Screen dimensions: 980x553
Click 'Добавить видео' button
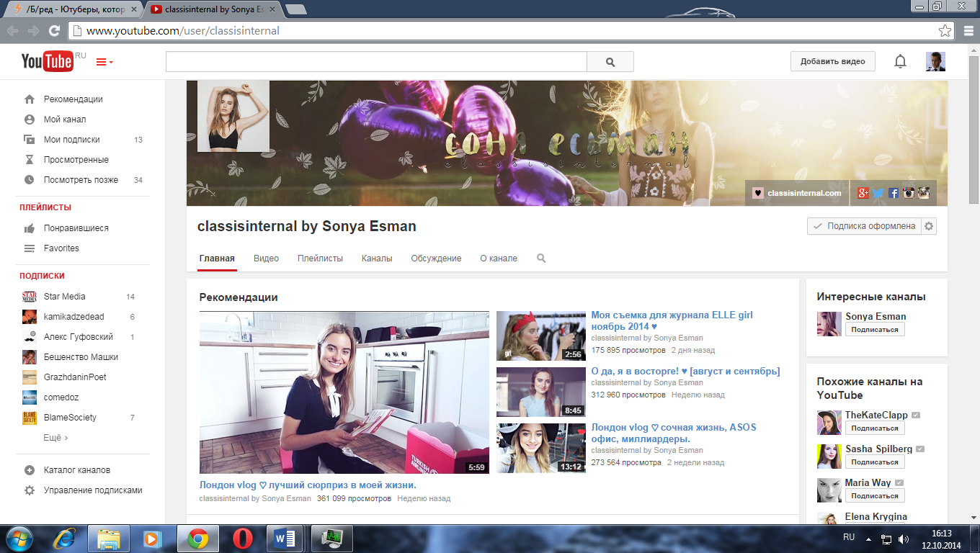point(832,62)
